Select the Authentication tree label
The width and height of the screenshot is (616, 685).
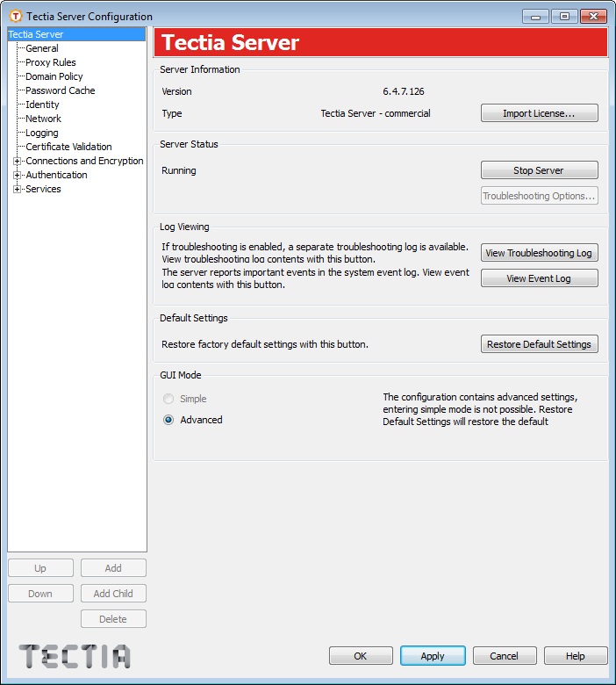pos(56,175)
